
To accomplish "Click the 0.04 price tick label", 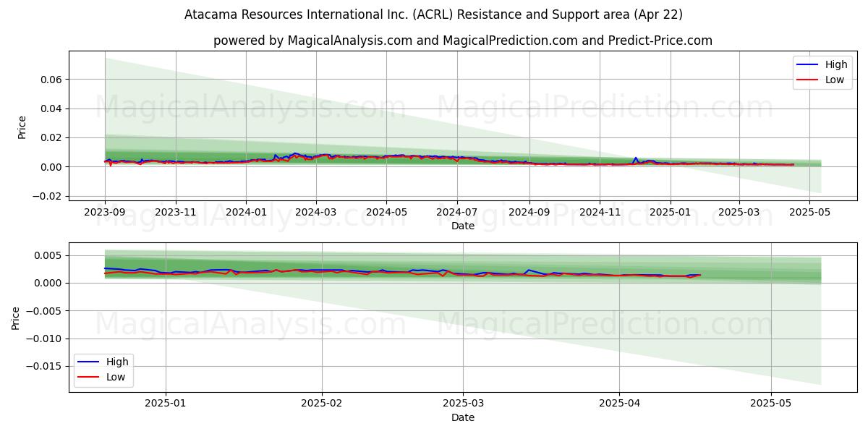I will coord(52,109).
